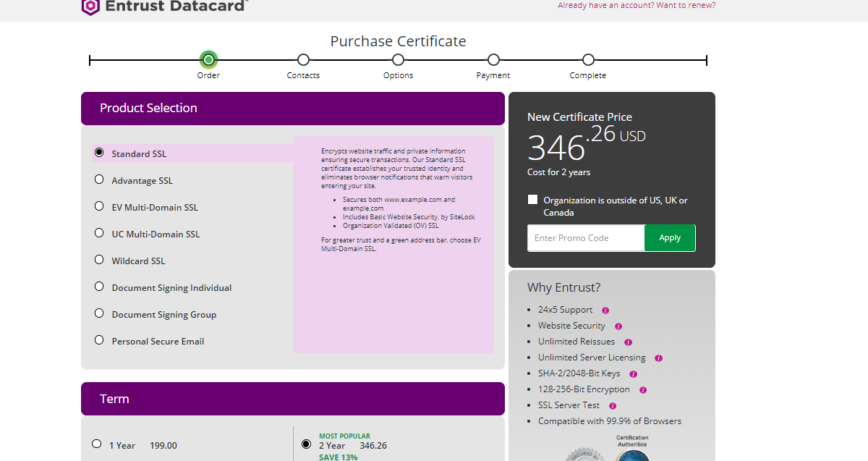The height and width of the screenshot is (461, 868).
Task: View Unlimited Reissues info icon
Action: coord(628,342)
